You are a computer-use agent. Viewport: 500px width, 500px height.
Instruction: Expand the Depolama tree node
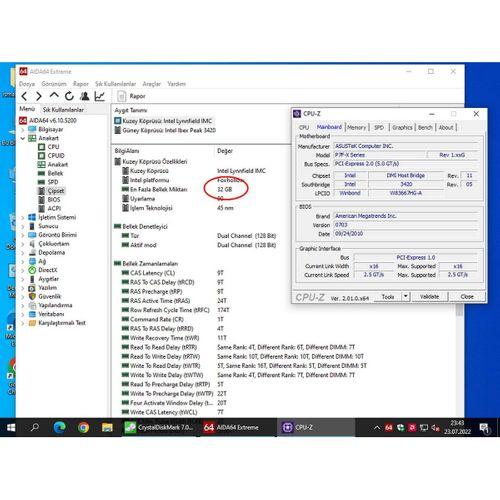(23, 252)
